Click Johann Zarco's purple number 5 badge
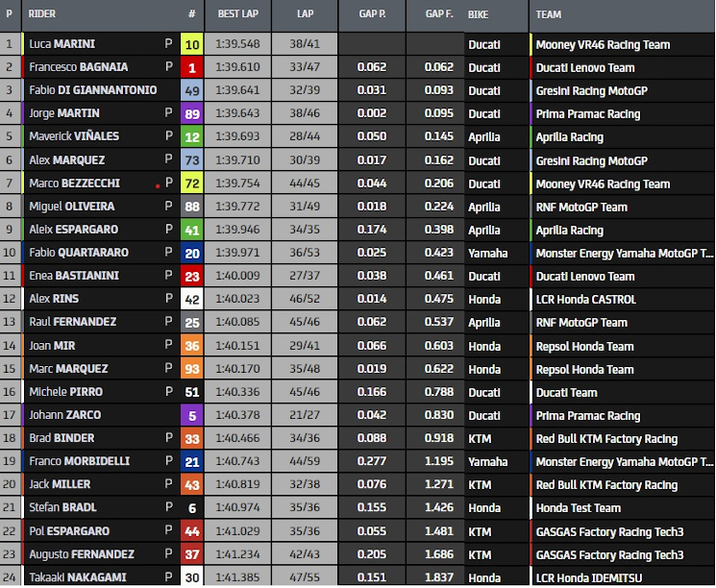The width and height of the screenshot is (716, 588). [x=191, y=415]
